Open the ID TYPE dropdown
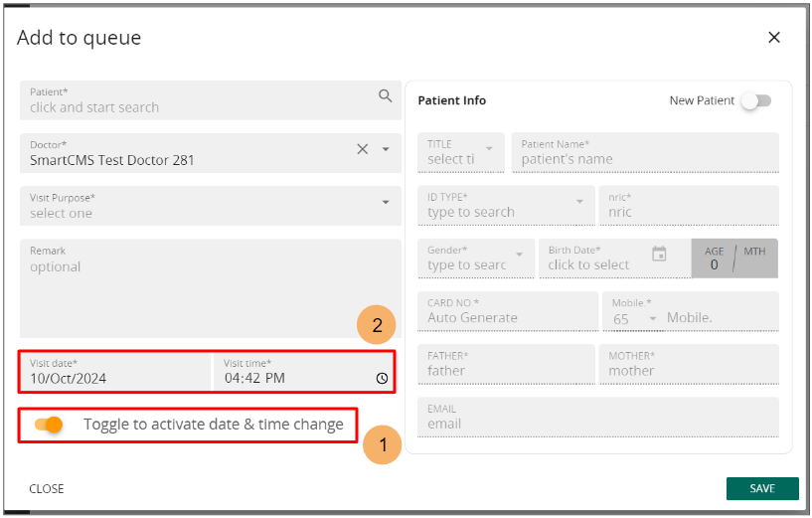This screenshot has height=518, width=812. pos(506,206)
